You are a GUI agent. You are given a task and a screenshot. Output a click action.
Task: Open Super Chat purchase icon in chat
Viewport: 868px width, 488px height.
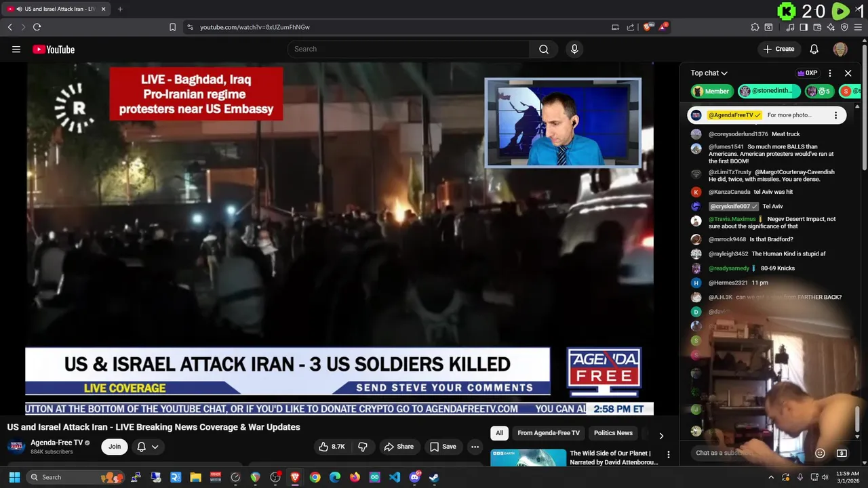[x=842, y=453]
